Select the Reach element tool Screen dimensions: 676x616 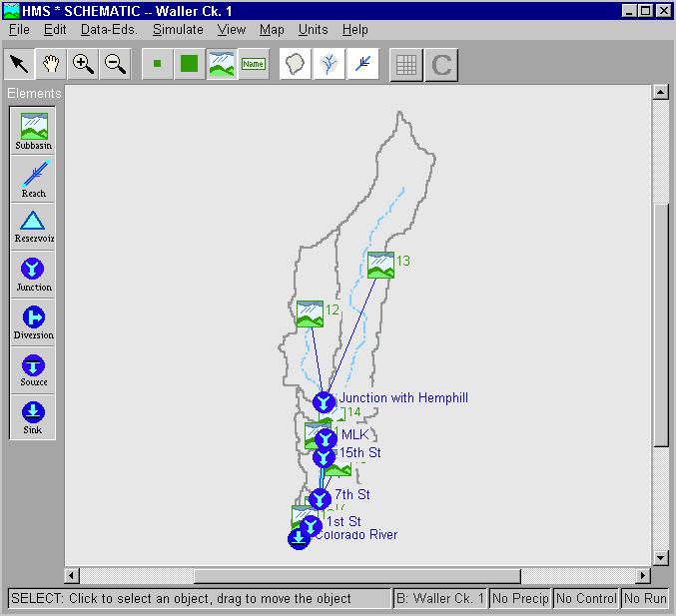[33, 179]
